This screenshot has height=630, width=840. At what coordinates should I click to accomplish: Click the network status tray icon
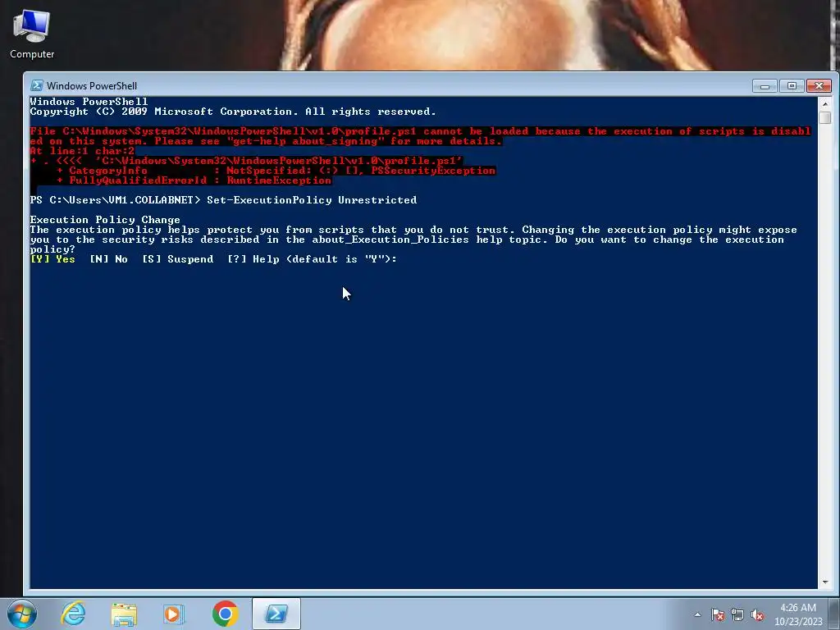point(737,614)
